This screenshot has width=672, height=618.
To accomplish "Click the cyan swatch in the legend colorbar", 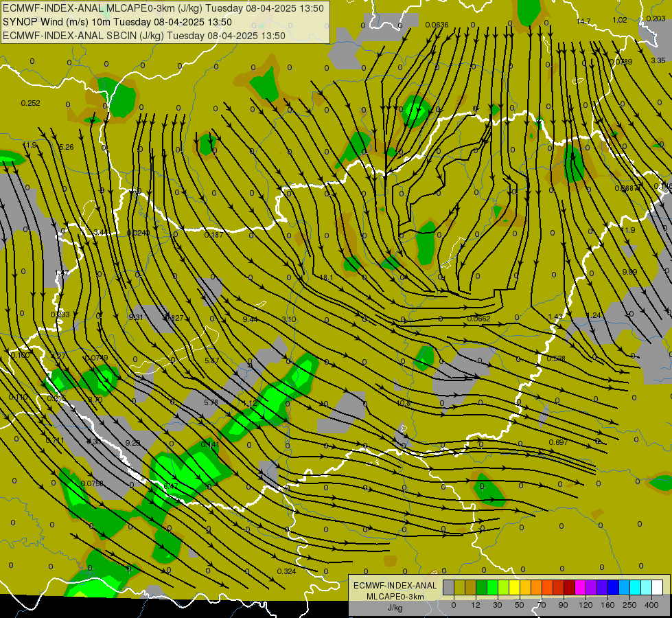I will [x=636, y=587].
